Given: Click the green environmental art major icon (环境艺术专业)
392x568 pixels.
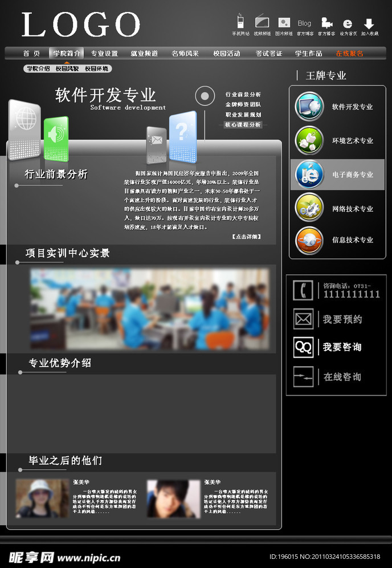Looking at the screenshot, I should tap(309, 140).
